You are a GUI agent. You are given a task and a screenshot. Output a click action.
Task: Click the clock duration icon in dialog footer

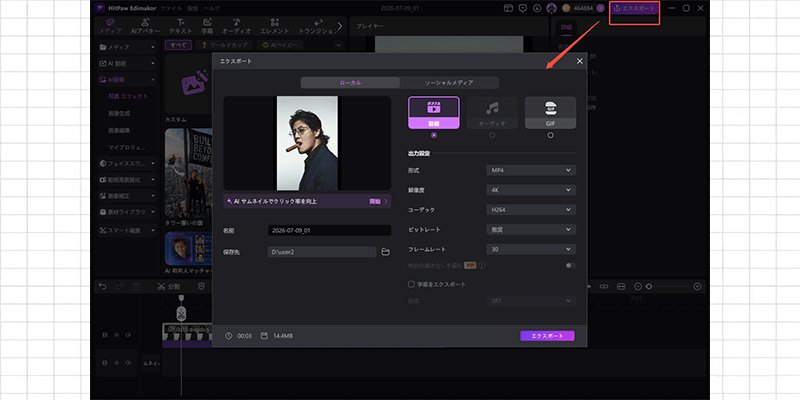tap(229, 336)
